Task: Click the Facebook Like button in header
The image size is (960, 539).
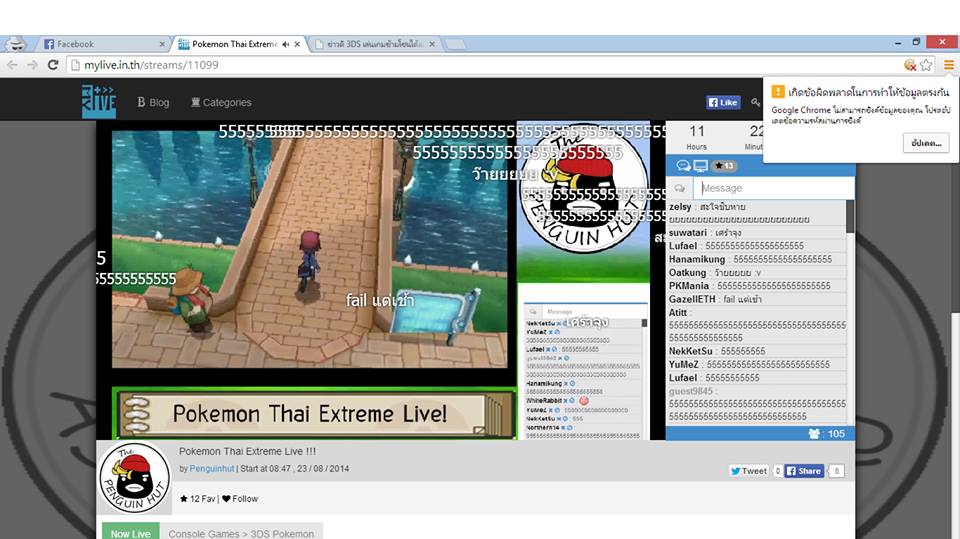Action: pos(723,102)
